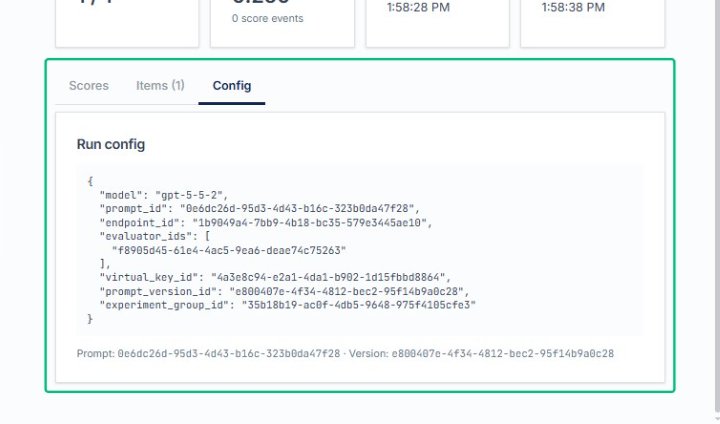Click the 1:58:38 PM timestamp
The image size is (720, 424).
(x=573, y=7)
